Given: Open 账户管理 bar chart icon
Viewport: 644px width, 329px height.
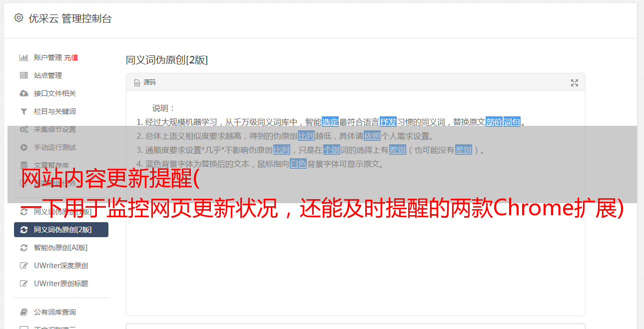Looking at the screenshot, I should coord(23,57).
